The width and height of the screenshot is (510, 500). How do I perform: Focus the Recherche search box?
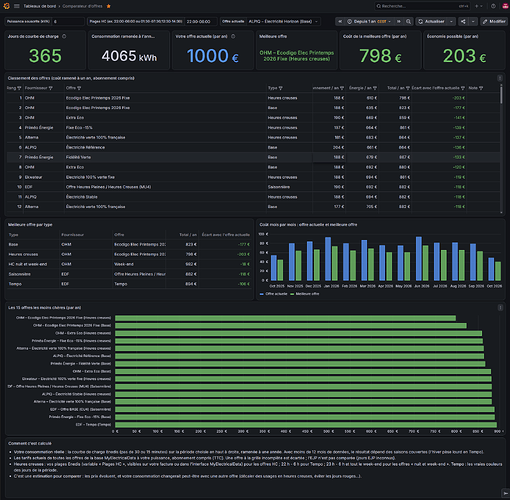[x=422, y=6]
